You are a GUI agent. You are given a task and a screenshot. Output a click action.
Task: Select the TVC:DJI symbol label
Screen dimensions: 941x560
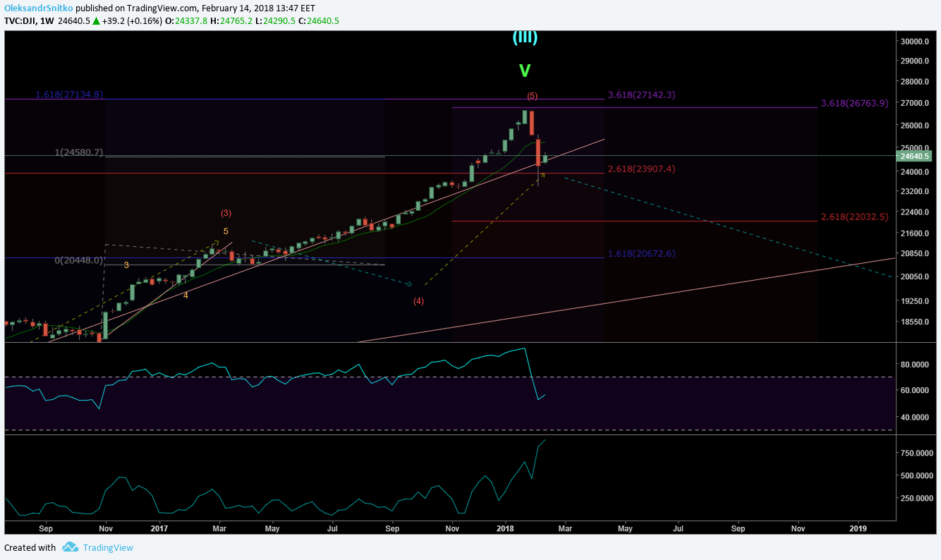point(20,21)
